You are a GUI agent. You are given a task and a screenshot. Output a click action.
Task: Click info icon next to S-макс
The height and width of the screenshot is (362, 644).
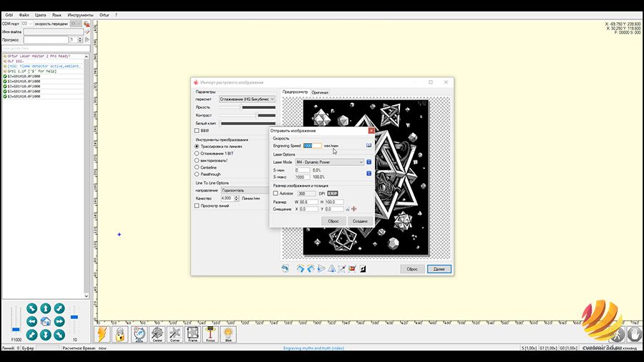[369, 174]
